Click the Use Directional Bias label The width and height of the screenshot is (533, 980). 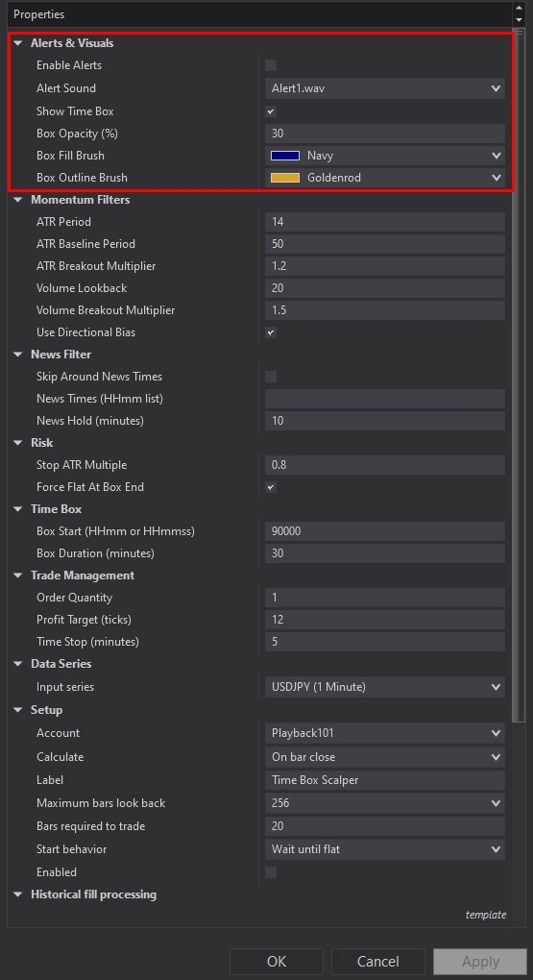(85, 332)
